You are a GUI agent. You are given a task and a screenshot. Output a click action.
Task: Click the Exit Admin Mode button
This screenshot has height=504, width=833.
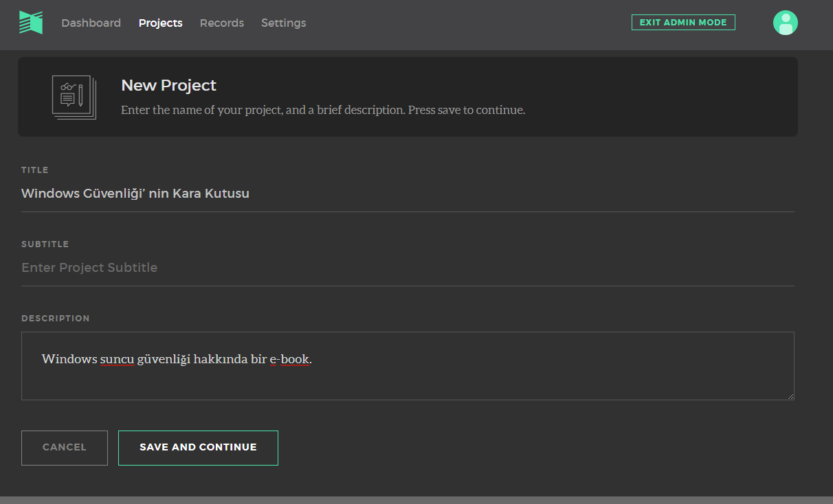coord(683,23)
